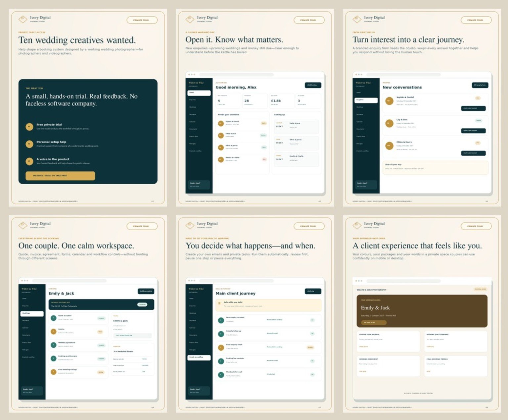Click Olivia & James avatar under 'Needs your attention'
This screenshot has width=508, height=420.
[x=221, y=147]
